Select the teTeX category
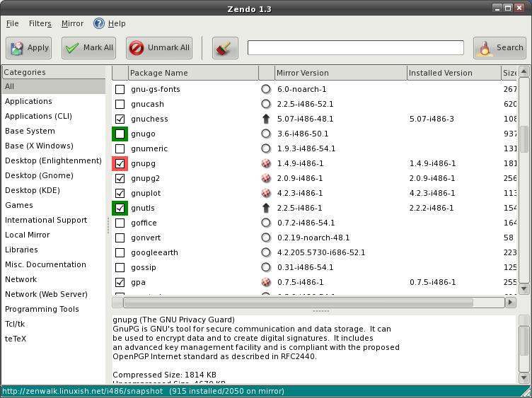532x398 pixels. click(54, 339)
